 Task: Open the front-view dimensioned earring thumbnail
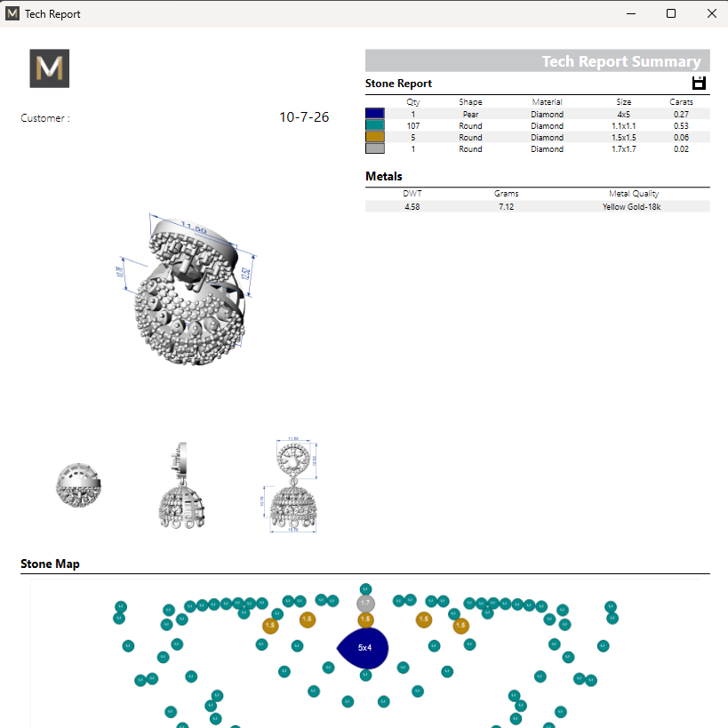291,484
